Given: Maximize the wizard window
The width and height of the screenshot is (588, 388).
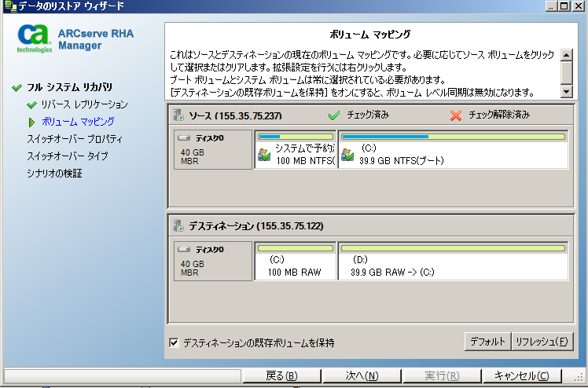Looking at the screenshot, I should pyautogui.click(x=564, y=6).
